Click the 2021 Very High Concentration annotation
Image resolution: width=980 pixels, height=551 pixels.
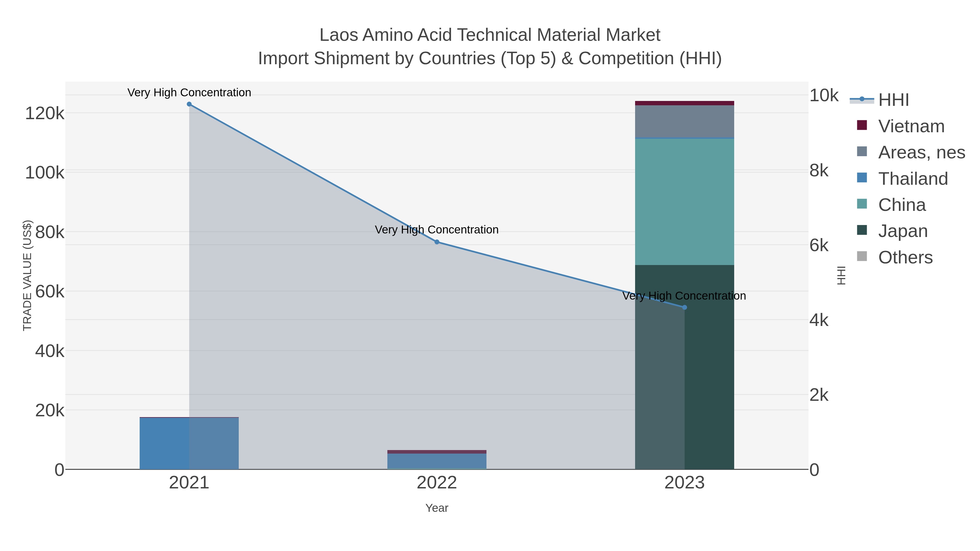pos(189,93)
